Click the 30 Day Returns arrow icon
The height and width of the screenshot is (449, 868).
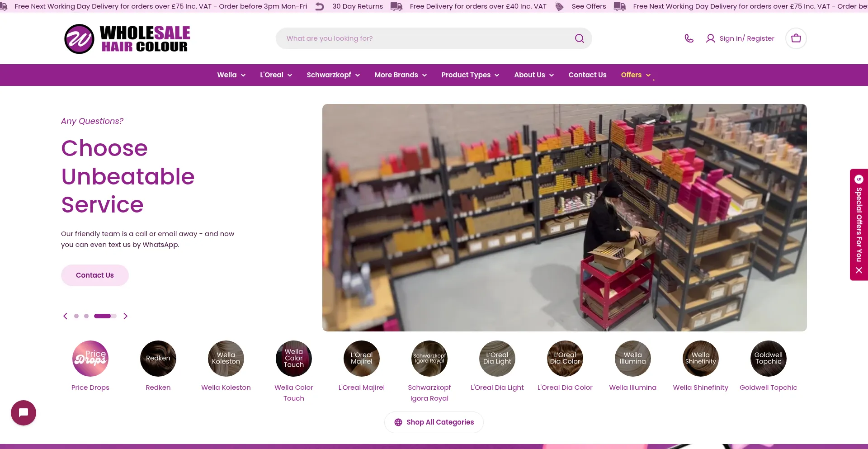pos(320,6)
